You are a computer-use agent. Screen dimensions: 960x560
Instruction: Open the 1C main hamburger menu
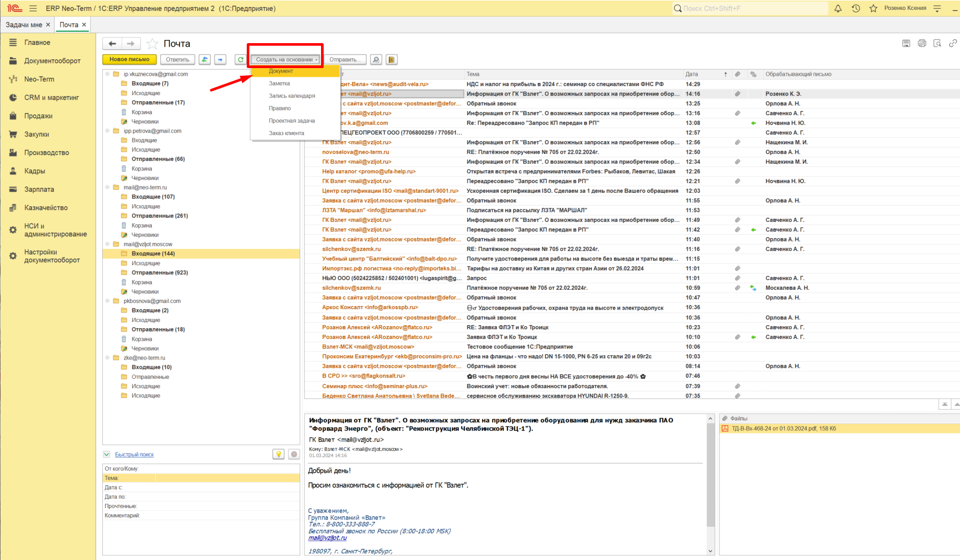33,8
